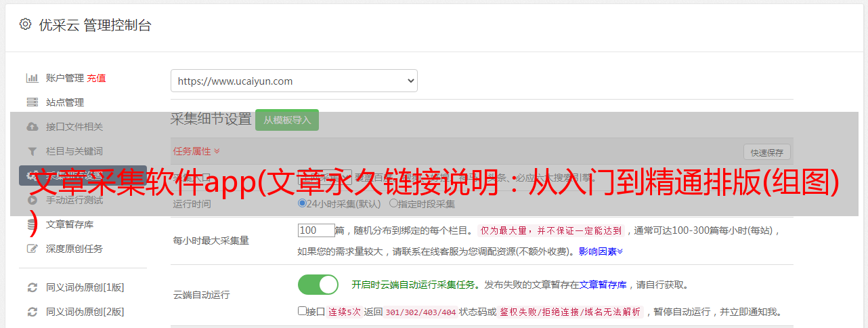Image resolution: width=868 pixels, height=328 pixels.
Task: Open the blue 文章暂存库 link in the description
Action: click(x=603, y=285)
